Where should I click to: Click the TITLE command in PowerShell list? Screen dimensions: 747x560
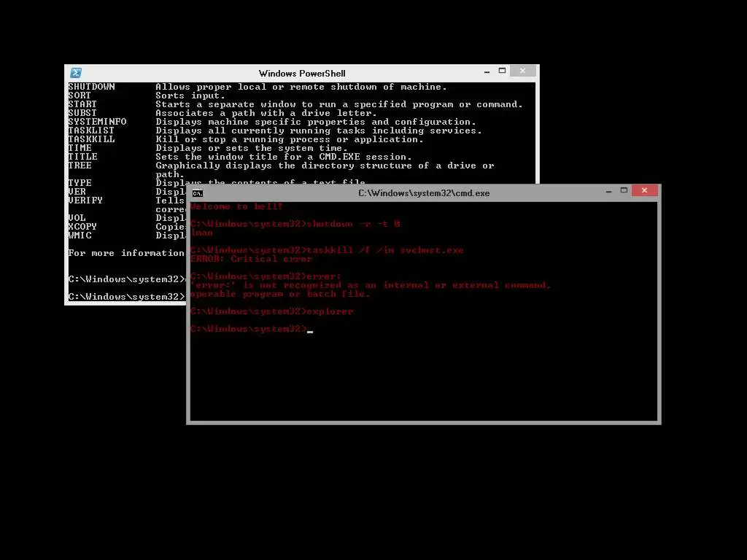click(83, 157)
